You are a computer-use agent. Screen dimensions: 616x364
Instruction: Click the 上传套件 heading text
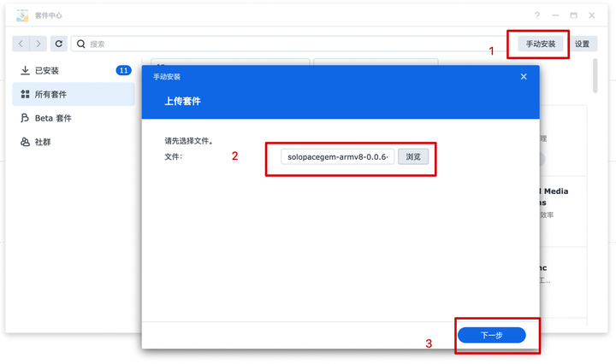click(x=183, y=101)
